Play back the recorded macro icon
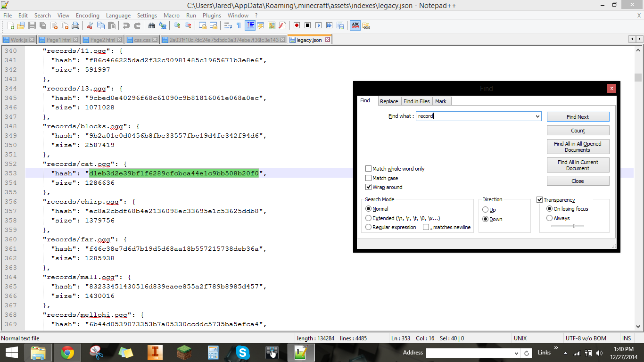The width and height of the screenshot is (644, 362). (318, 25)
